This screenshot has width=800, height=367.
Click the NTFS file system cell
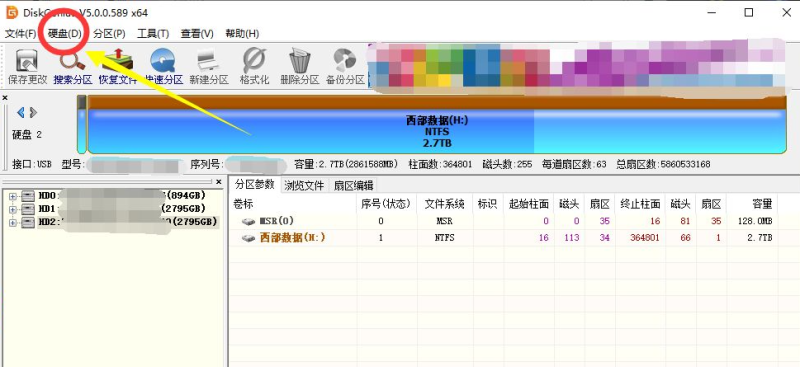click(x=444, y=238)
